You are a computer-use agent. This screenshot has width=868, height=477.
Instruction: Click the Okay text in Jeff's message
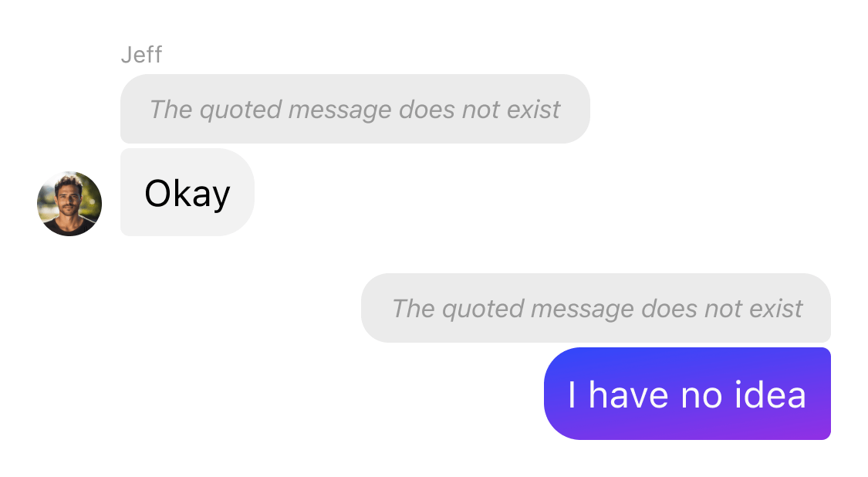187,194
